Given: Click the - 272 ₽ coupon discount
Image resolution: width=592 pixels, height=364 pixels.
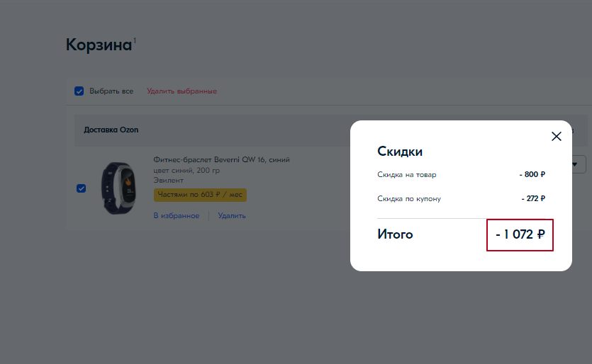Looking at the screenshot, I should click(x=532, y=199).
